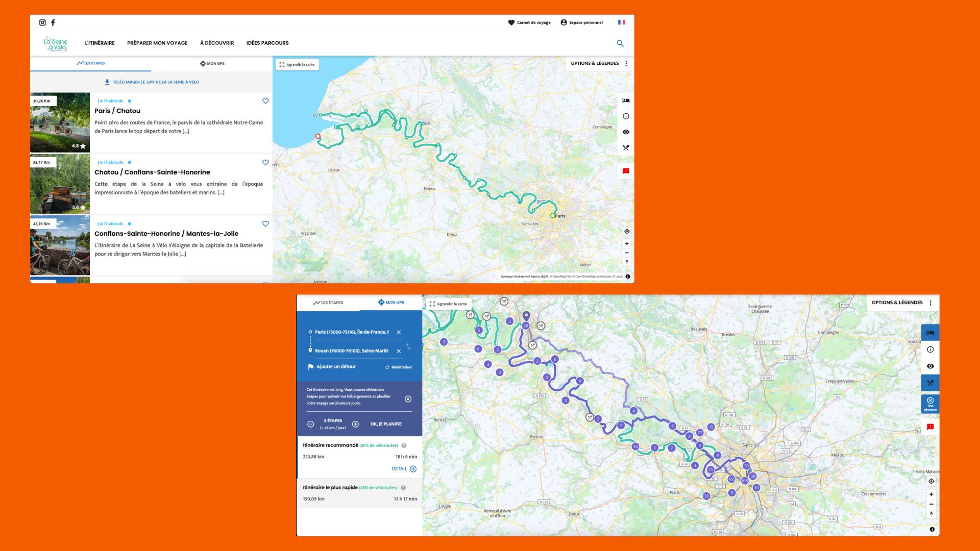Zoom in on the top map
The image size is (980, 551).
(x=627, y=244)
